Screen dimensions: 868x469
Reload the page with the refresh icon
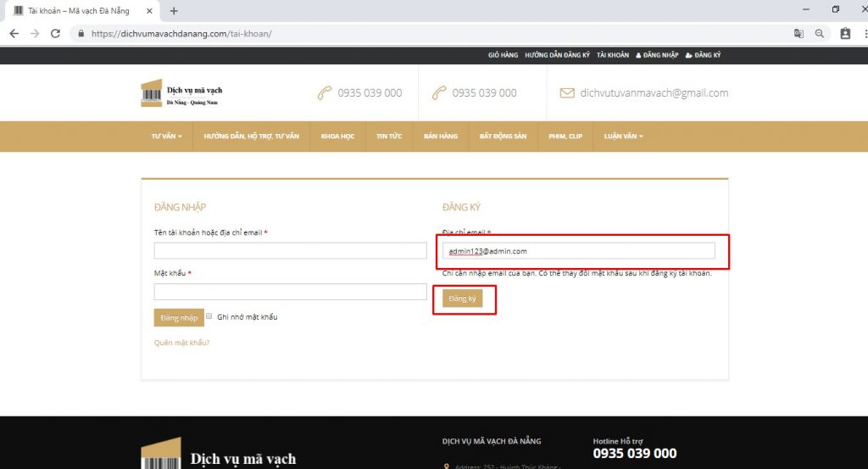(55, 34)
